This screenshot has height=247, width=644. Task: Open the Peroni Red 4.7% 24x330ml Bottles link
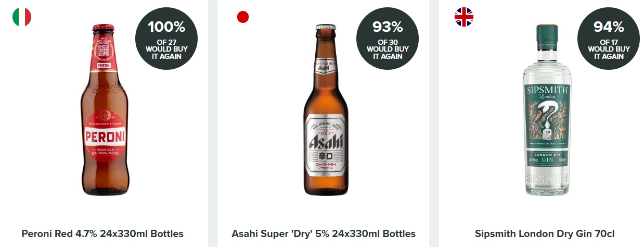[x=102, y=233]
